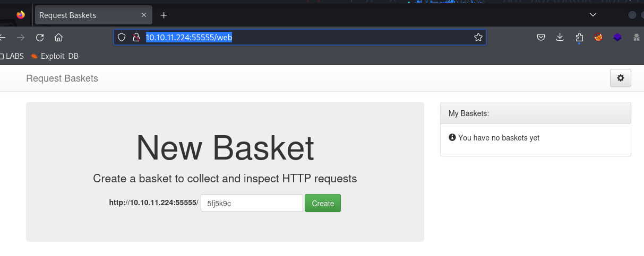Close the Request Baskets tab
644x256 pixels.
coord(144,15)
